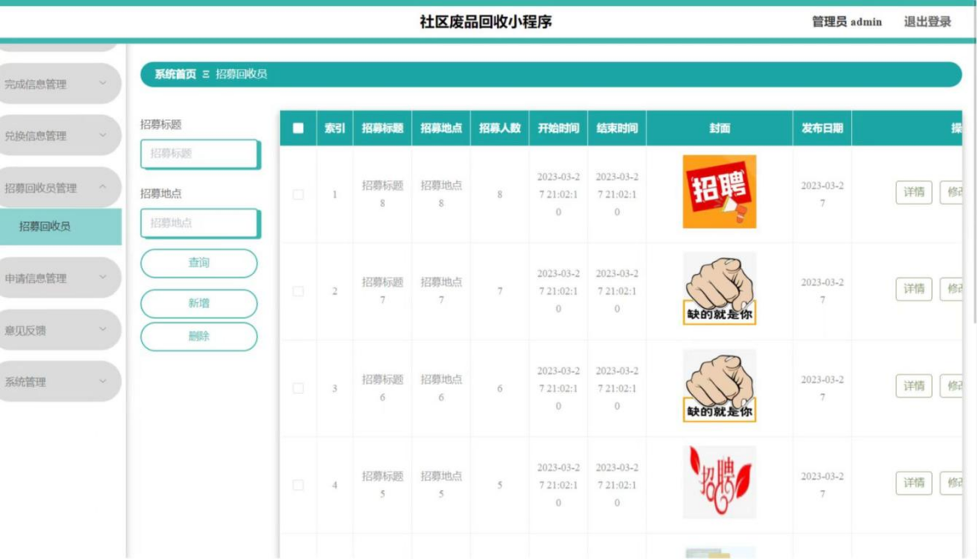Tick the checkbox for row 2
Screen dimensions: 978x560
(x=298, y=290)
